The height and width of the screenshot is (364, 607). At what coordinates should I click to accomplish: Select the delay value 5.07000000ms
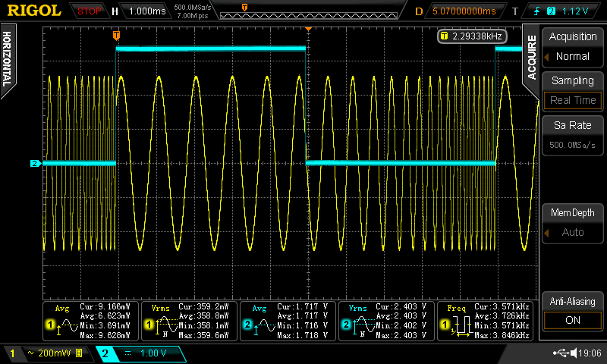click(464, 11)
